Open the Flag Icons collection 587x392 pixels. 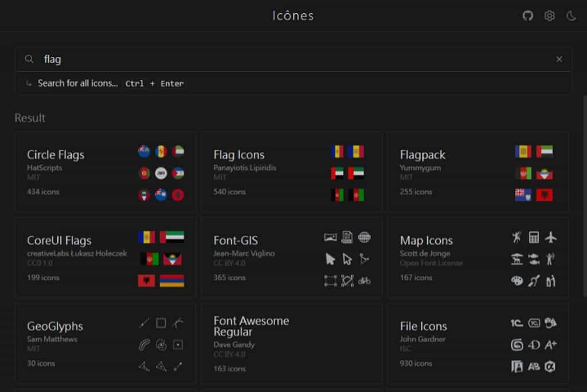(x=291, y=171)
